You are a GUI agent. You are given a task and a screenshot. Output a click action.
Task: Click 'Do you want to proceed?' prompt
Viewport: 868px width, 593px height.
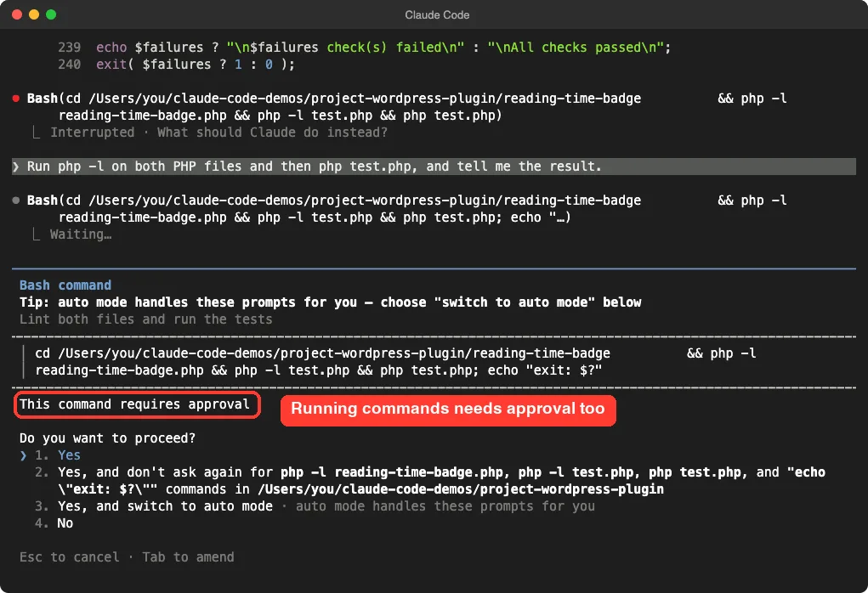pyautogui.click(x=107, y=438)
